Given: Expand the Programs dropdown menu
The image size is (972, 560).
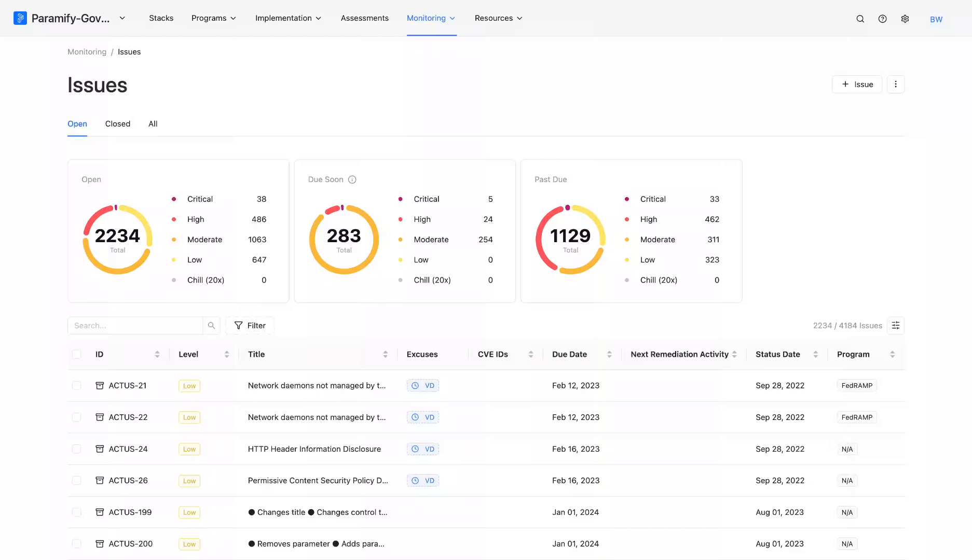Looking at the screenshot, I should (x=214, y=18).
